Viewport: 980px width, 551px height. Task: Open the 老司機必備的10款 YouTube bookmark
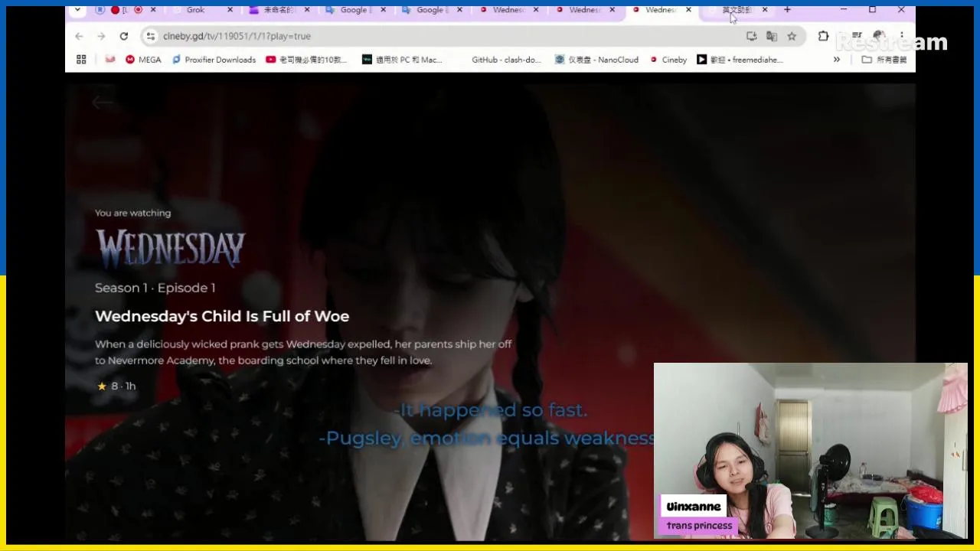tap(306, 60)
